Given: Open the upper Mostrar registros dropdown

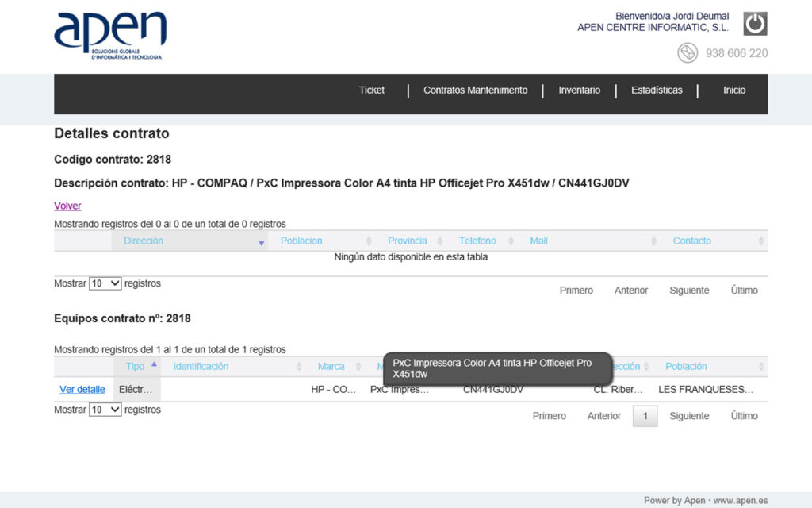Looking at the screenshot, I should [105, 283].
